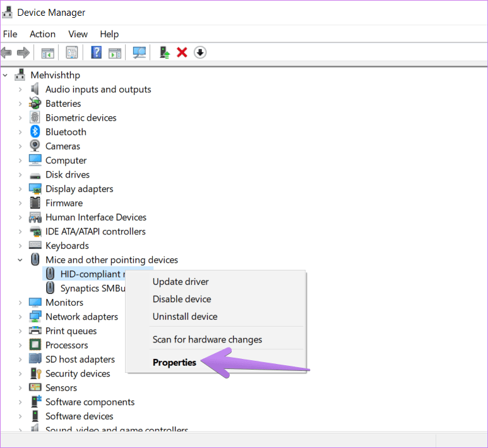Click the Firmware chip icon
The height and width of the screenshot is (448, 488).
click(x=35, y=203)
